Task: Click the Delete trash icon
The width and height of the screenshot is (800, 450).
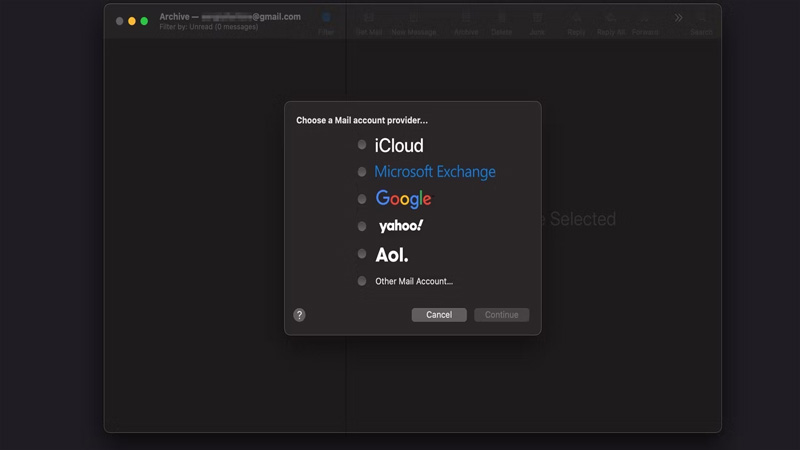Action: (x=501, y=19)
